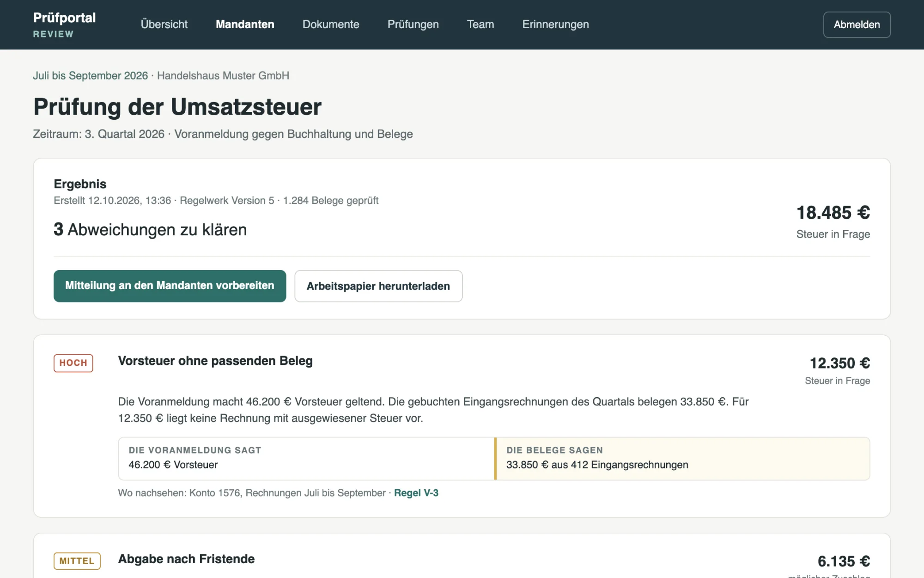
Task: Select heading 'Vorsteuer ohne passenden Beleg'
Action: [x=215, y=361]
